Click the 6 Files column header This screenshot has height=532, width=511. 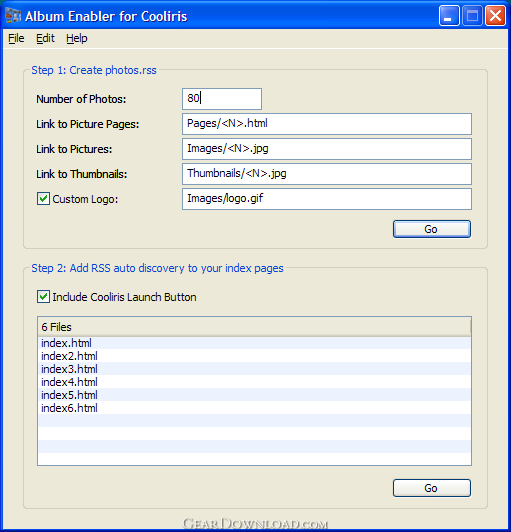[254, 327]
